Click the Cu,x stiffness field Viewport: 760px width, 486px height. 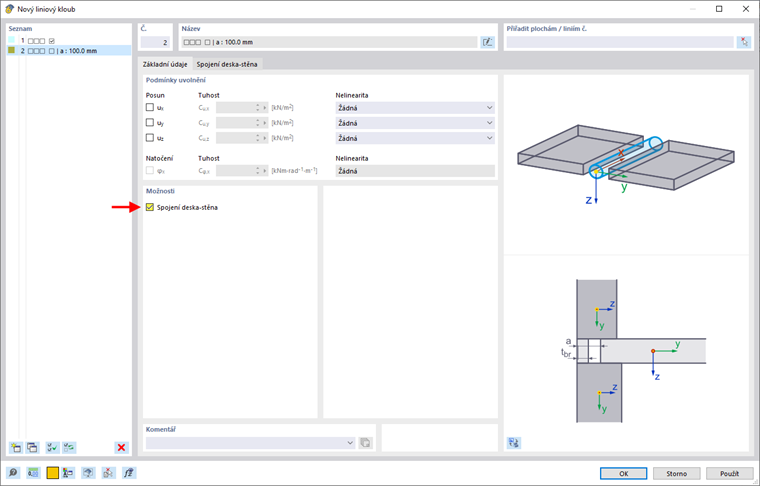pos(242,108)
